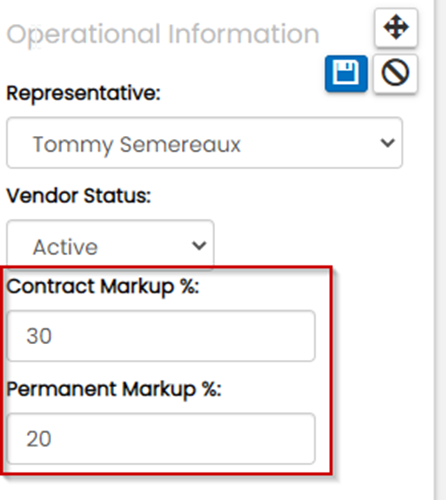The width and height of the screenshot is (446, 500).
Task: Click the cancel circle-slash icon
Action: pos(395,73)
